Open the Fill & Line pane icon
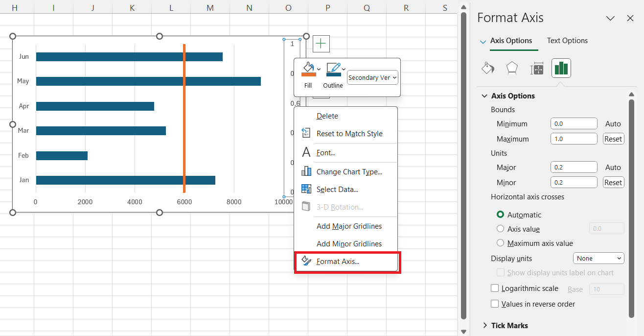 point(488,68)
